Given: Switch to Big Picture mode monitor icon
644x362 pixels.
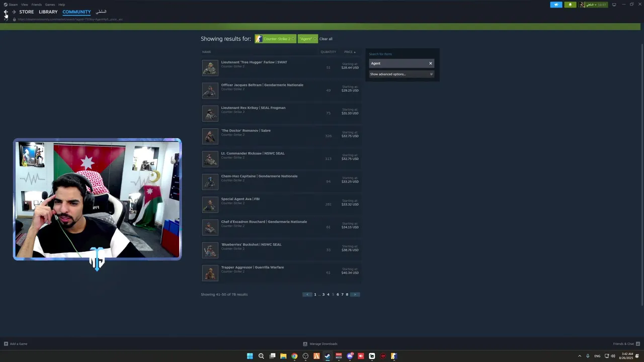Looking at the screenshot, I should click(x=614, y=5).
